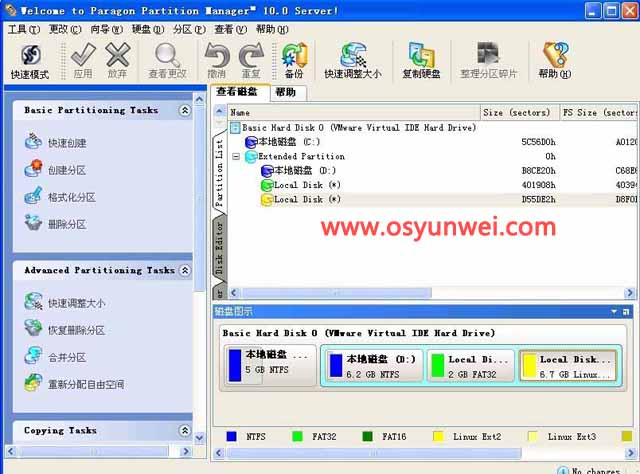Select the 5 GB NTFS partition block
This screenshot has height=474, width=640.
coord(270,365)
